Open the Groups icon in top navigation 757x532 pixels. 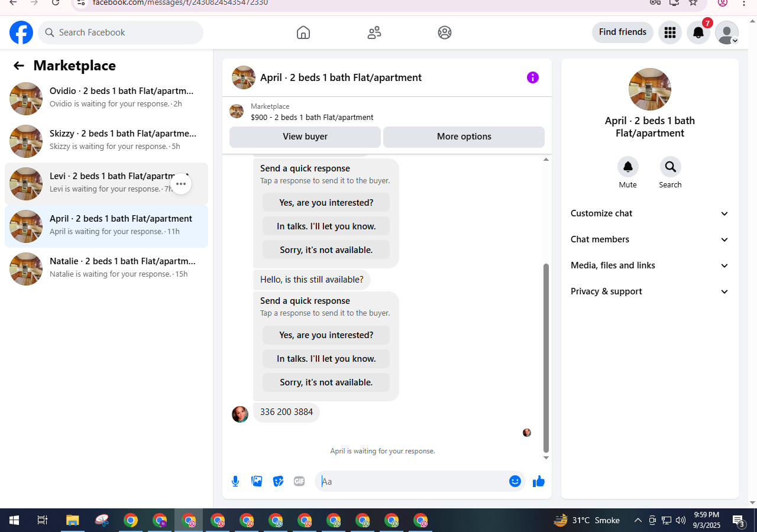(445, 33)
